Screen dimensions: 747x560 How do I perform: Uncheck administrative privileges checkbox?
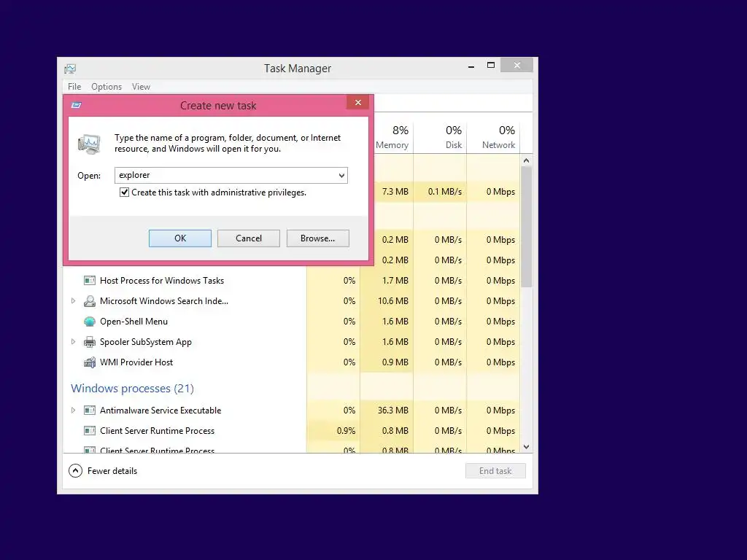tap(124, 192)
